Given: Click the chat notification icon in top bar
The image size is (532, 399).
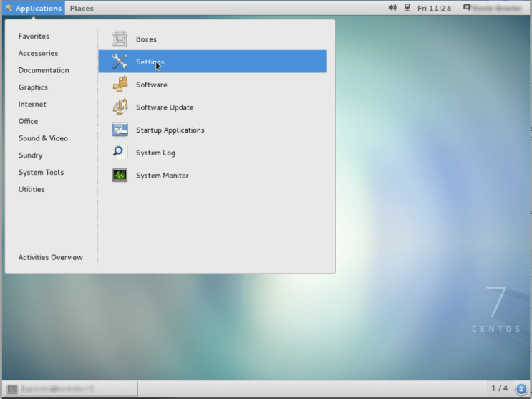Looking at the screenshot, I should tap(467, 7).
